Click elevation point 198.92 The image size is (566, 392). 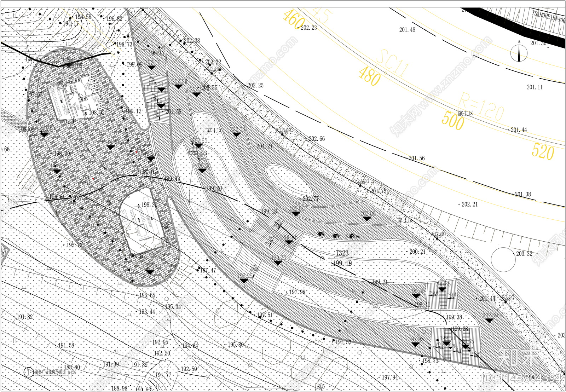point(97,113)
